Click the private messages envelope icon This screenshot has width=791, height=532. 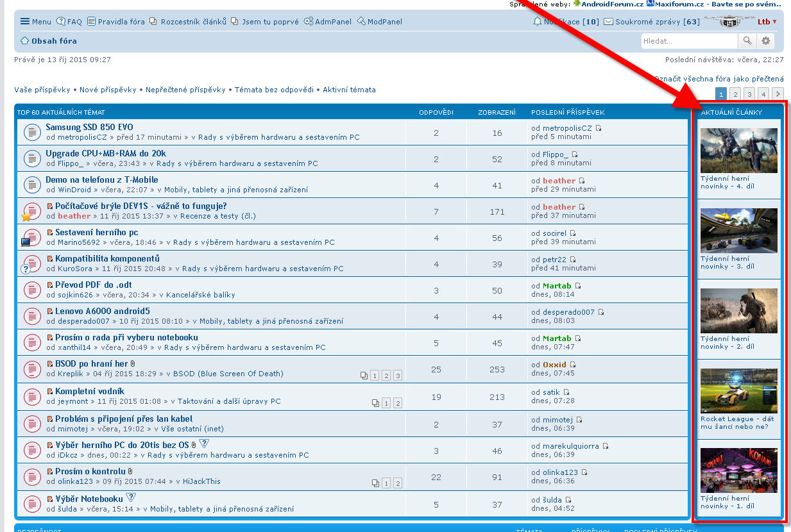(608, 22)
